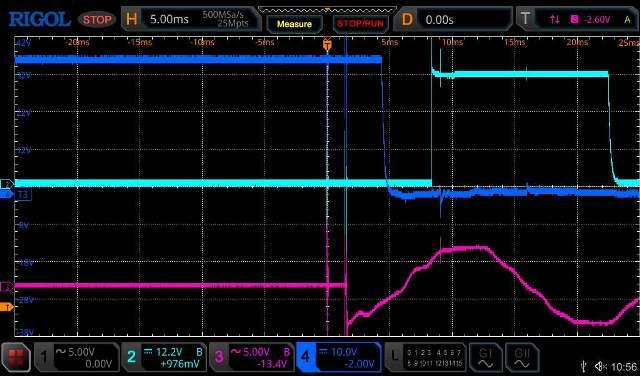
Task: Click the waveform memory position bar
Action: pos(327,10)
